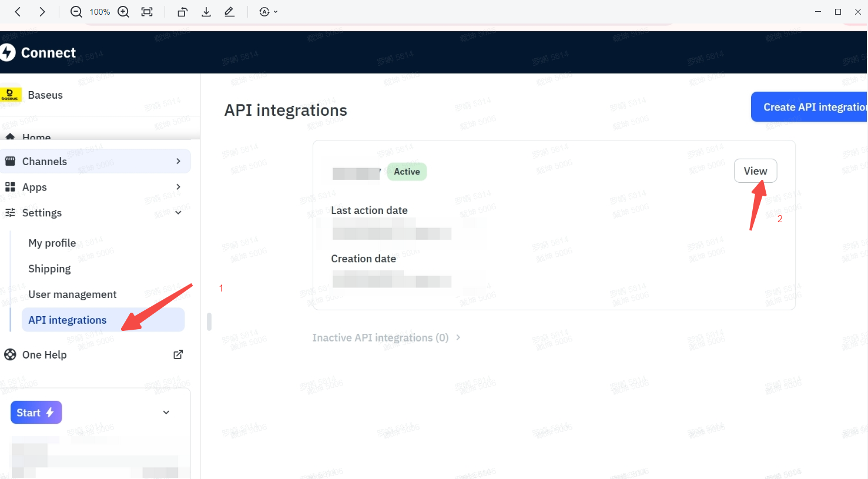Click the 100% zoom level value
Screen dimensions: 868x479
(x=100, y=12)
